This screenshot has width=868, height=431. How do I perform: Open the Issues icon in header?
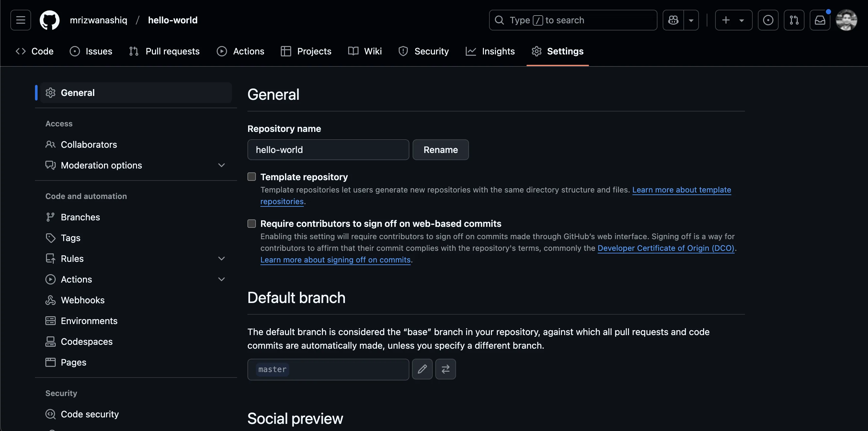point(768,20)
